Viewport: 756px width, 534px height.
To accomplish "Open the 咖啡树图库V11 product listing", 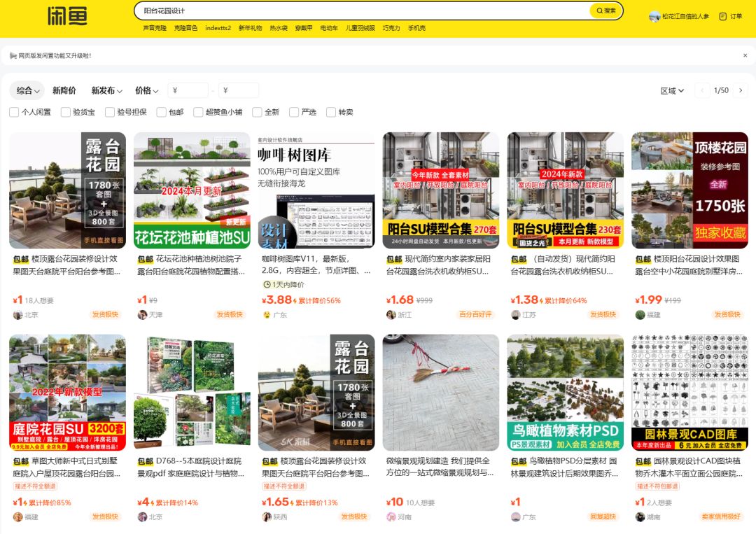I will (x=316, y=190).
